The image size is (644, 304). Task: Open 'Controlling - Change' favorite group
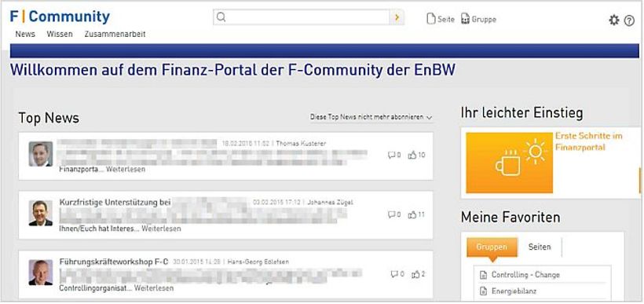click(x=525, y=275)
